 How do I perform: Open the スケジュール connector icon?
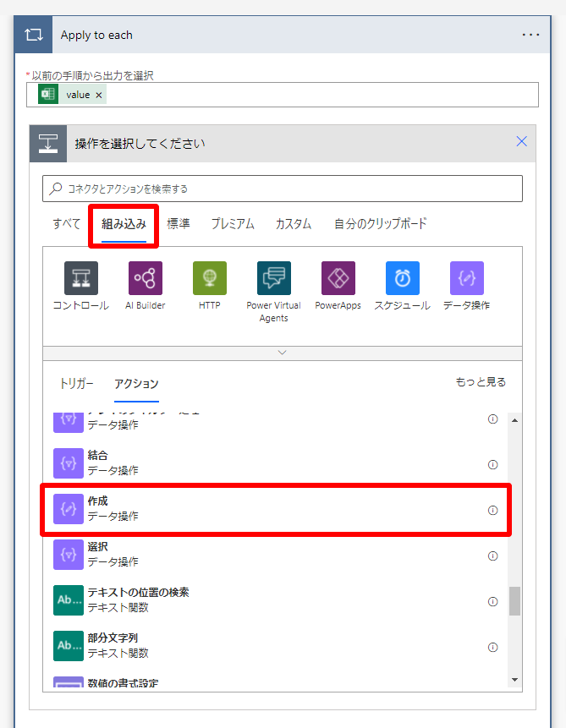click(403, 278)
